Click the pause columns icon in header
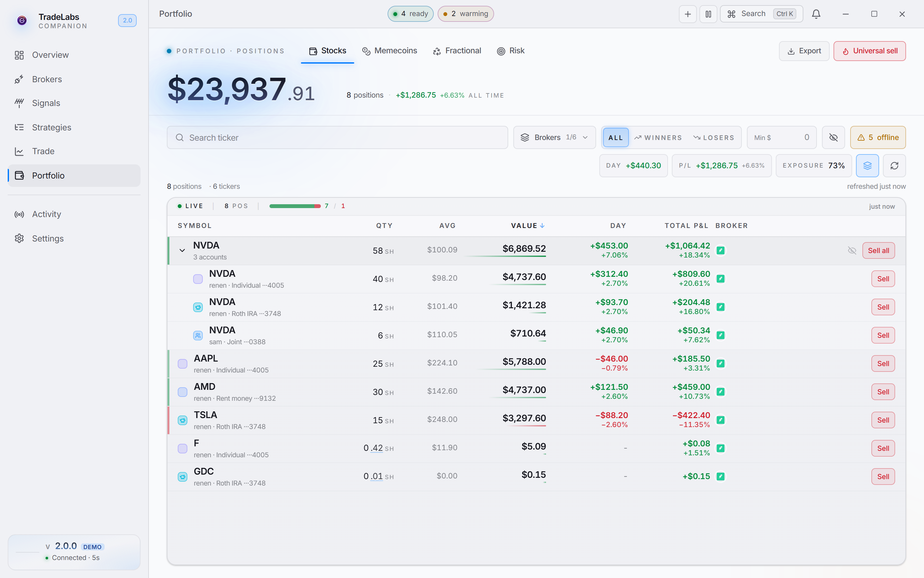 (x=708, y=14)
